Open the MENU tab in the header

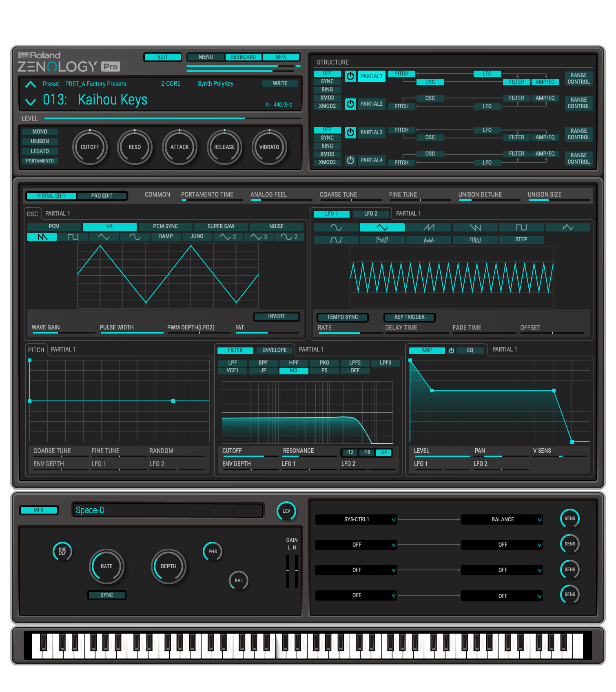206,57
